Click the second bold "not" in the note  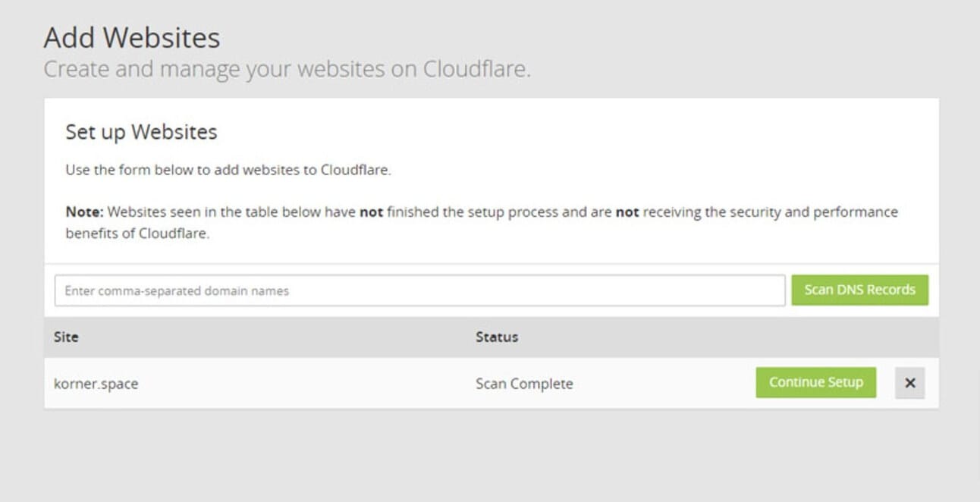[x=627, y=212]
